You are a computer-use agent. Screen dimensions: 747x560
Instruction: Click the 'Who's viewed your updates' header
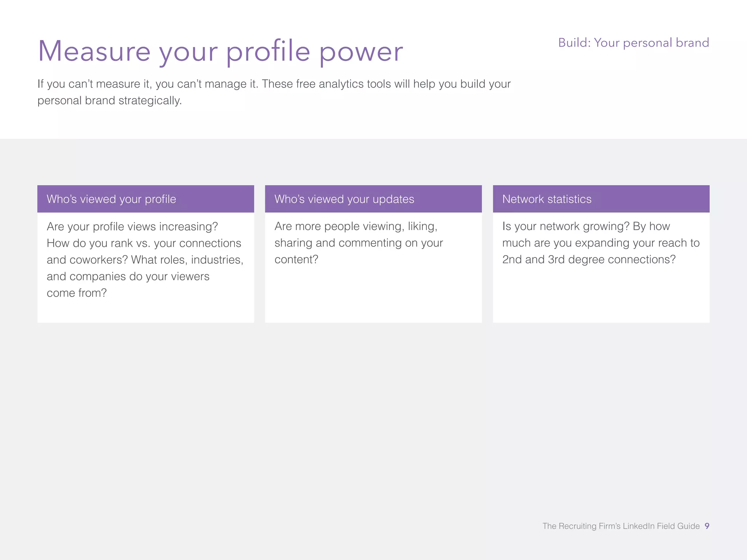point(373,199)
